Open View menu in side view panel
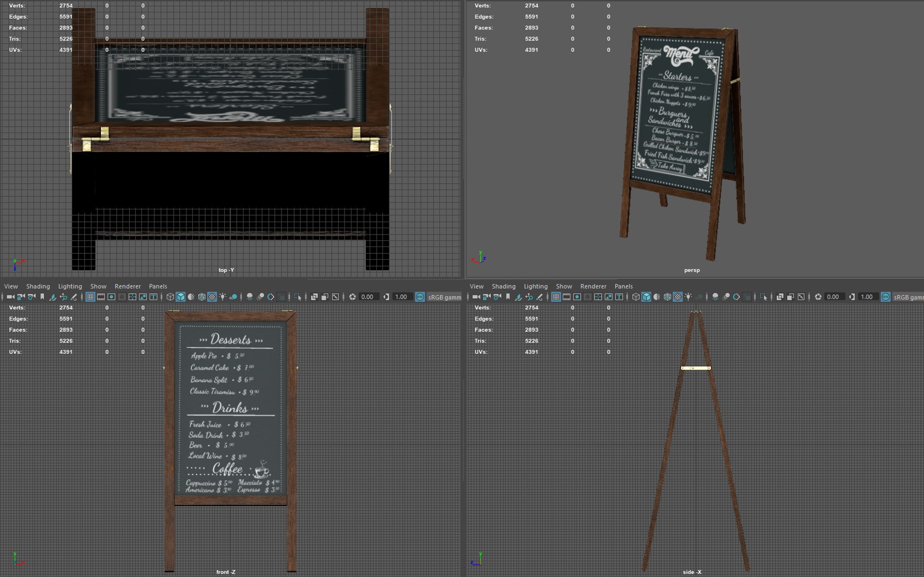This screenshot has width=924, height=577. pyautogui.click(x=476, y=286)
